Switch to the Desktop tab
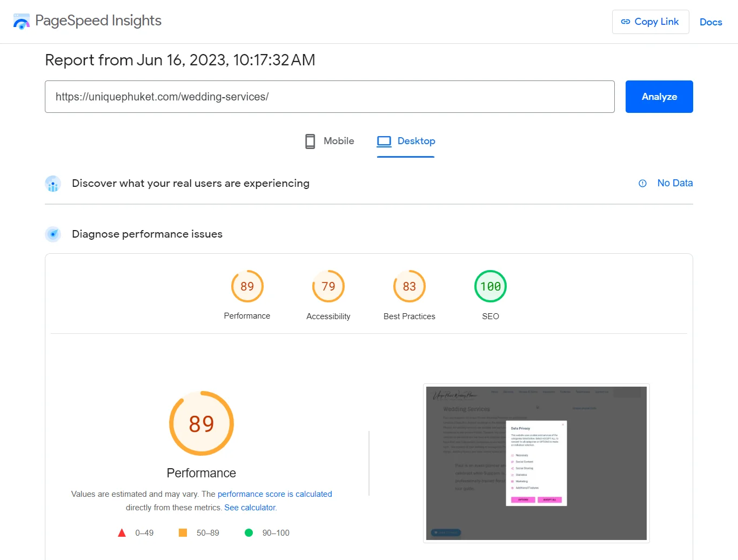 [406, 141]
